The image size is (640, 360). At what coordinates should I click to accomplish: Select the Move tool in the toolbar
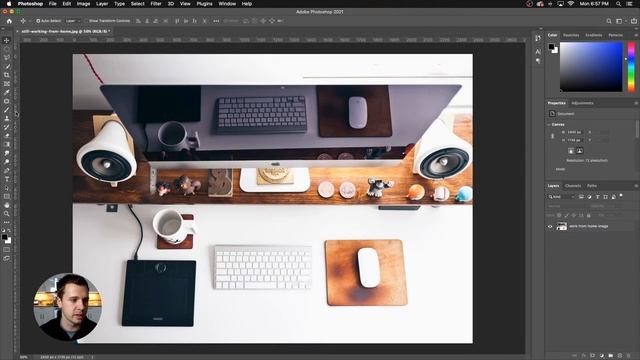pyautogui.click(x=7, y=40)
